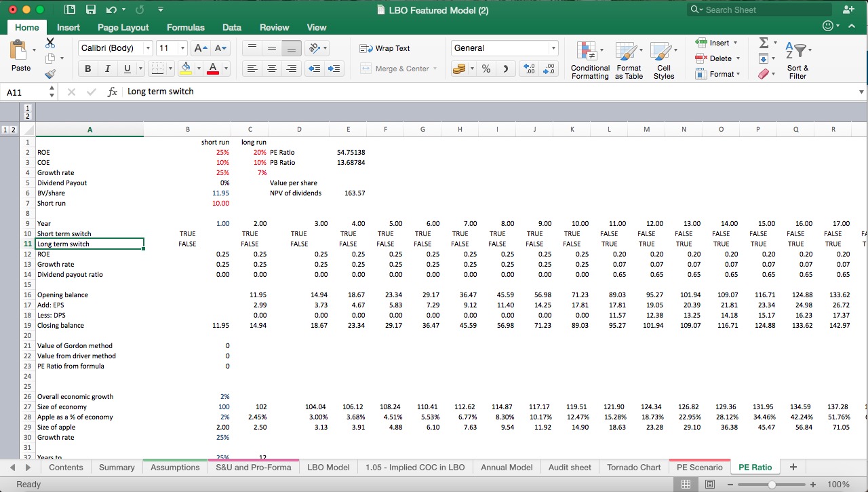Click the Save icon in title bar
Screen dimensions: 868x492
point(91,10)
